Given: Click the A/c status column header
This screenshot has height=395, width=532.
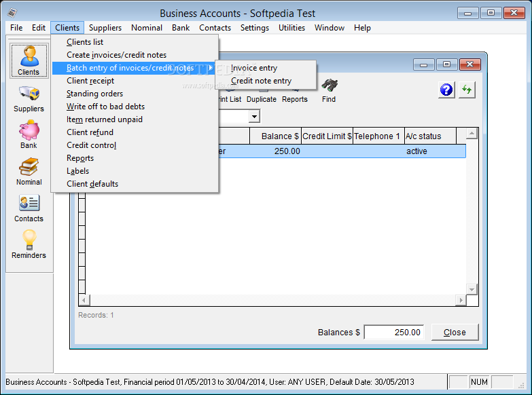Looking at the screenshot, I should click(430, 136).
